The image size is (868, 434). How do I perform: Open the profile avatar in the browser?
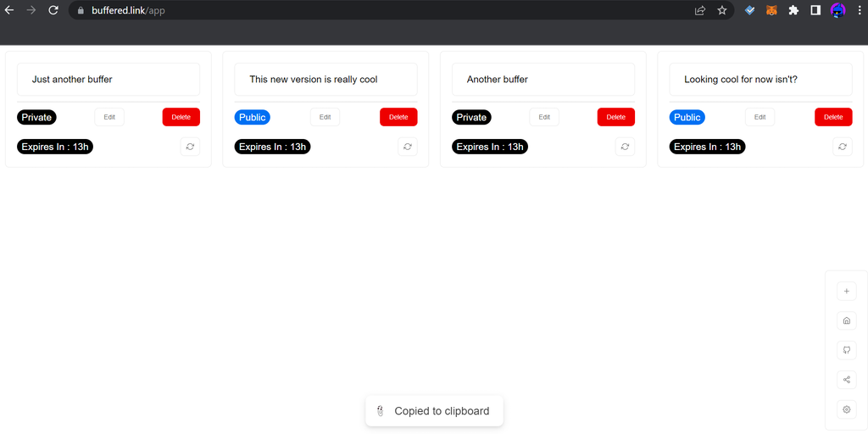coord(838,10)
